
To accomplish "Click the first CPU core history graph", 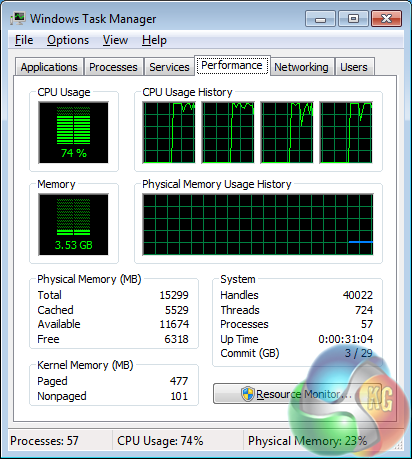I will pos(169,132).
